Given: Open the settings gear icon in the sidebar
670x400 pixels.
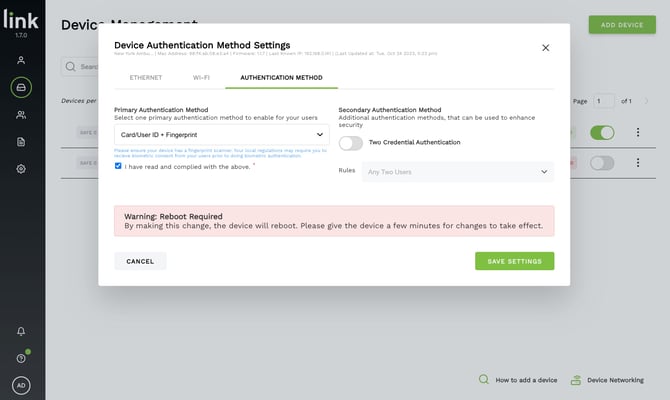Looking at the screenshot, I should point(21,169).
